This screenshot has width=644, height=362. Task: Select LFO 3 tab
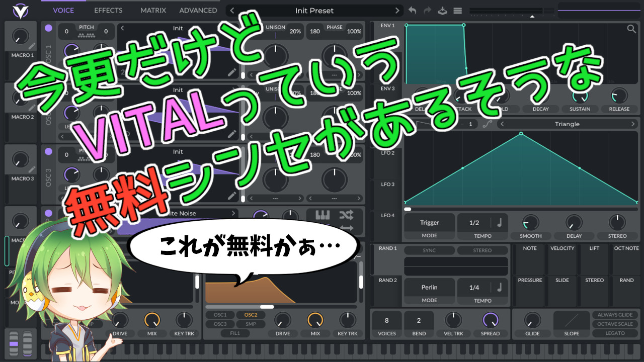[x=387, y=184]
